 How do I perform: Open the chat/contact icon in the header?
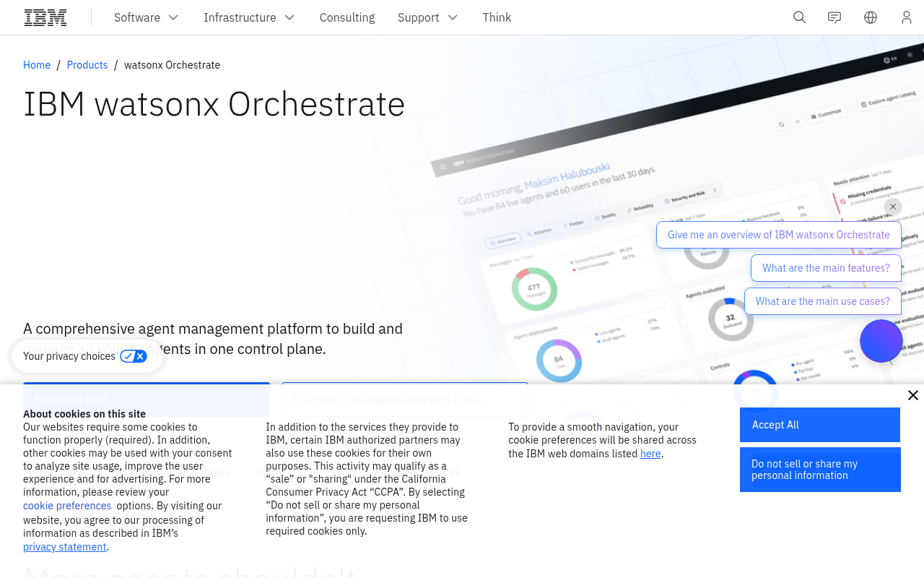pyautogui.click(x=834, y=17)
